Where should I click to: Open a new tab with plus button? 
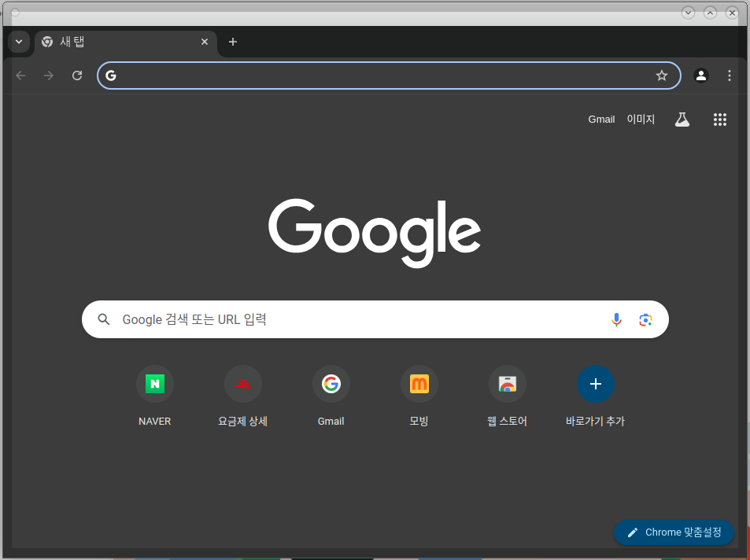click(233, 42)
